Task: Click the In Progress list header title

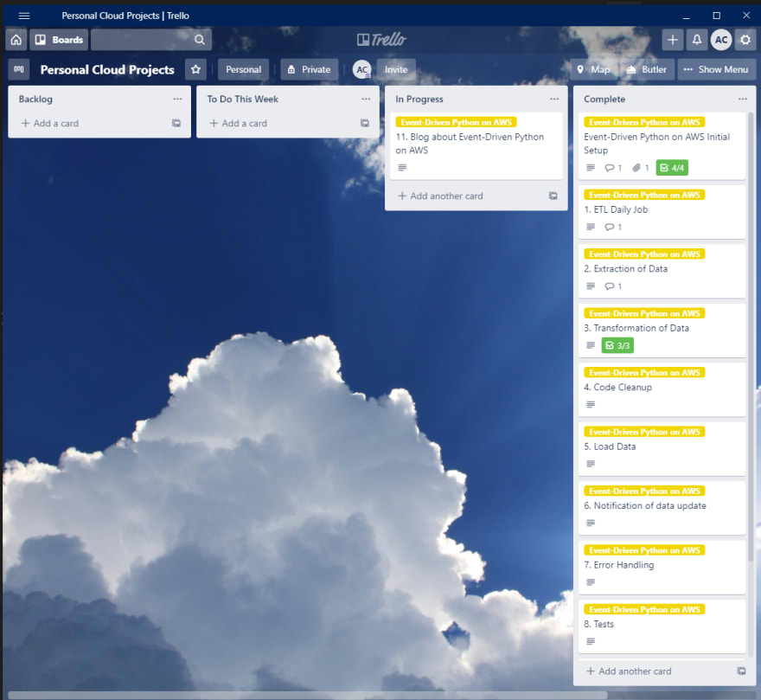Action: [419, 100]
